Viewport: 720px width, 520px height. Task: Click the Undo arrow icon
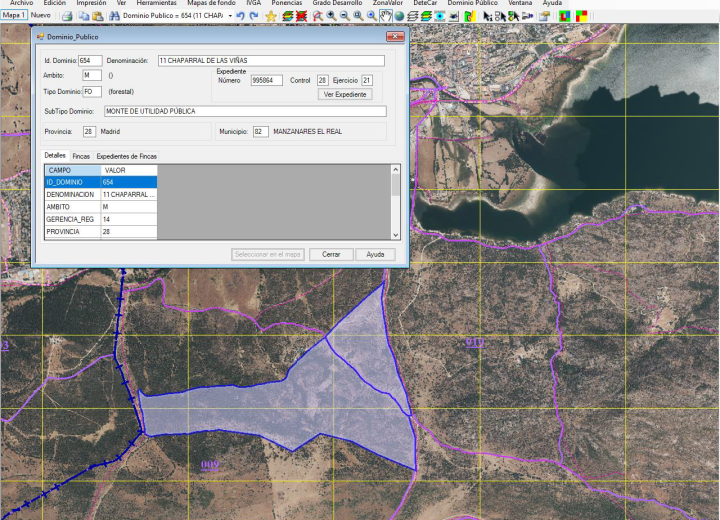click(240, 17)
